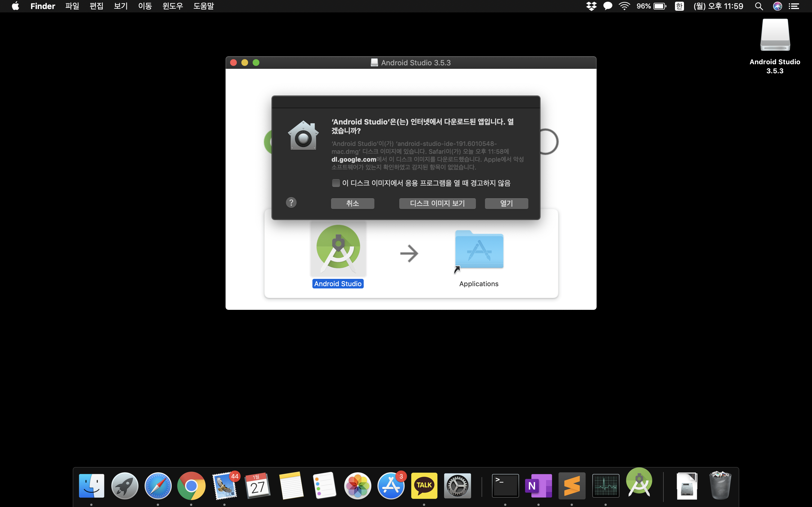Launch Terminal from the Dock

(x=505, y=486)
